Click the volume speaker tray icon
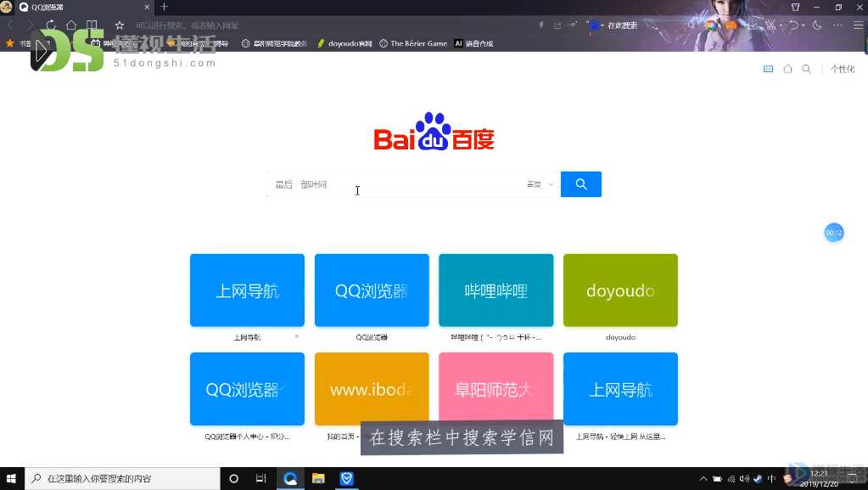Image resolution: width=868 pixels, height=490 pixels. click(x=745, y=479)
